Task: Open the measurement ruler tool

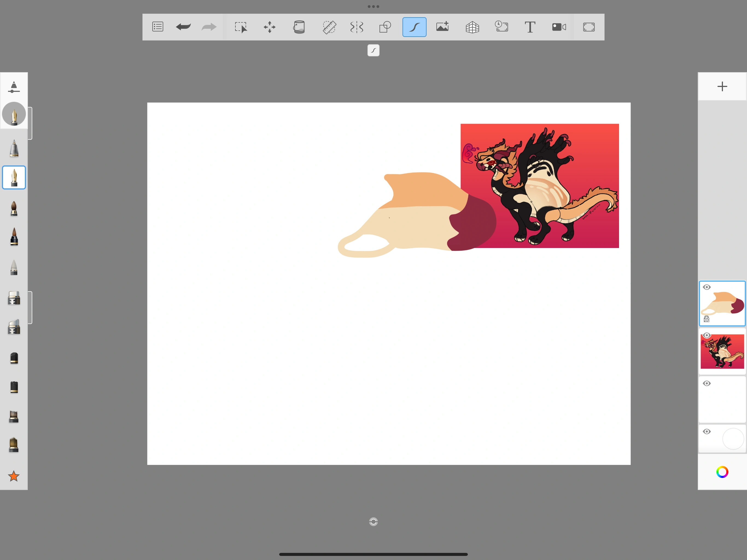Action: coord(329,27)
